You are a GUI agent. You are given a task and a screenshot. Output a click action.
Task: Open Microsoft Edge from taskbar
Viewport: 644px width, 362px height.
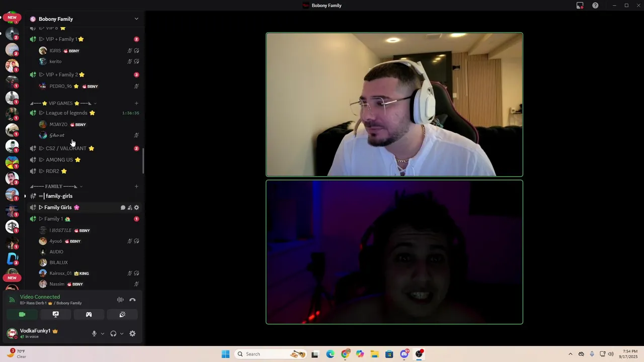tap(330, 354)
